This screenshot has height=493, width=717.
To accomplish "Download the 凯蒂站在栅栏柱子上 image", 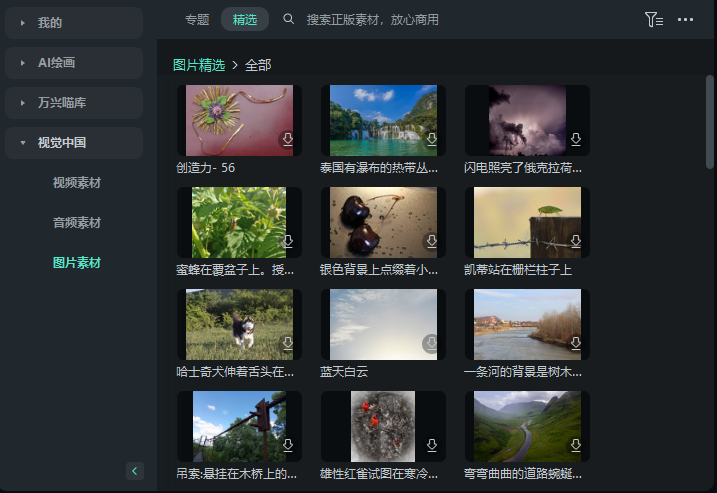I will tap(576, 241).
